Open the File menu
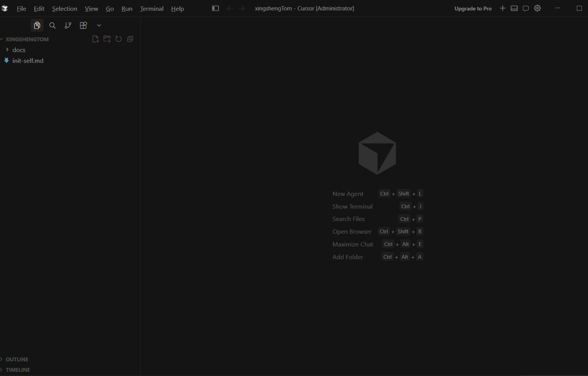This screenshot has width=588, height=376. pyautogui.click(x=22, y=8)
